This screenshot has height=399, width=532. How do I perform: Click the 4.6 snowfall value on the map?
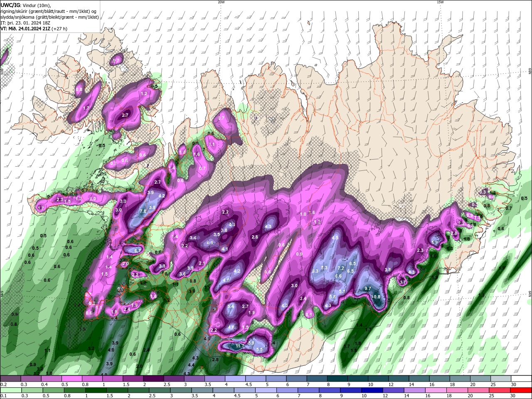point(232,328)
